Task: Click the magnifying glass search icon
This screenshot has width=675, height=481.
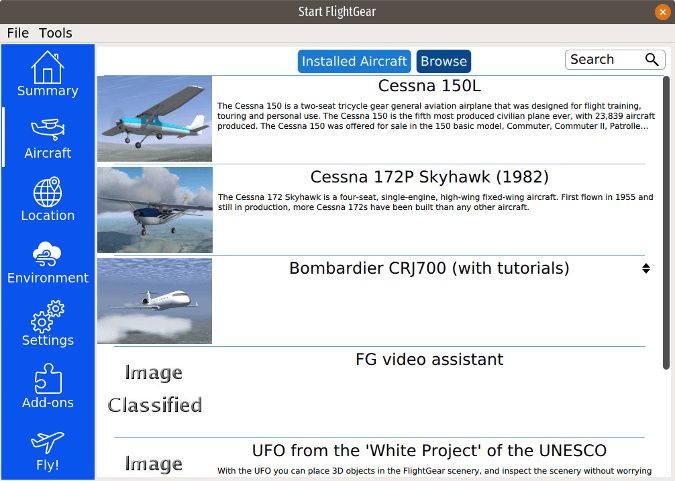Action: coord(652,60)
